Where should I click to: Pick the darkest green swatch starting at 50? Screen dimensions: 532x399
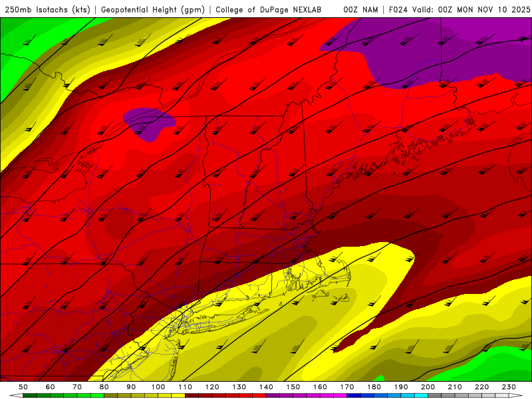(29, 396)
